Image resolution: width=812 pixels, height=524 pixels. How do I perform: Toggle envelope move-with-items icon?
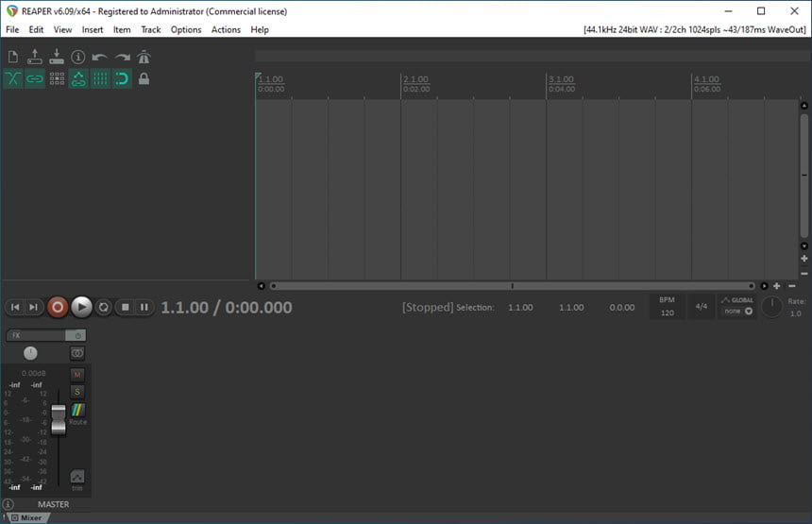tap(78, 78)
